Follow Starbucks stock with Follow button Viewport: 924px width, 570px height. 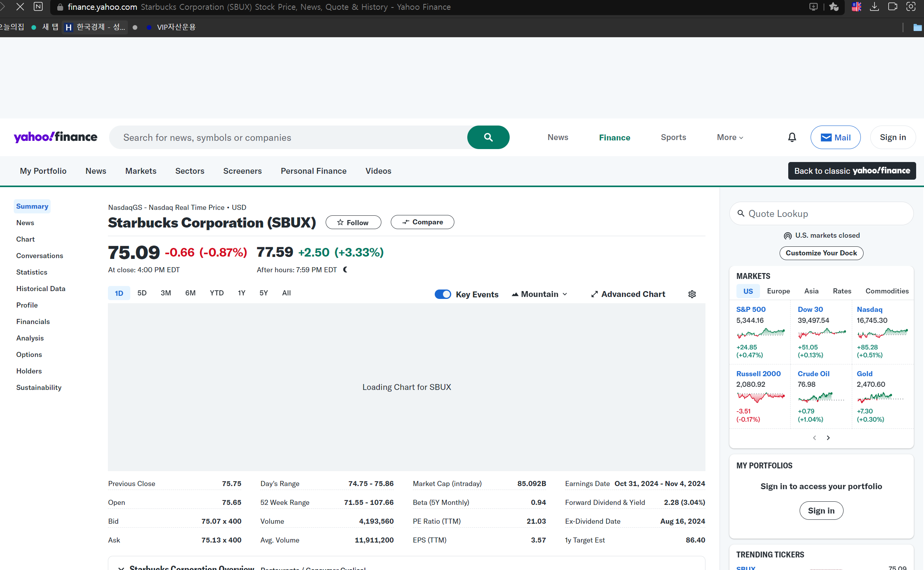point(354,222)
